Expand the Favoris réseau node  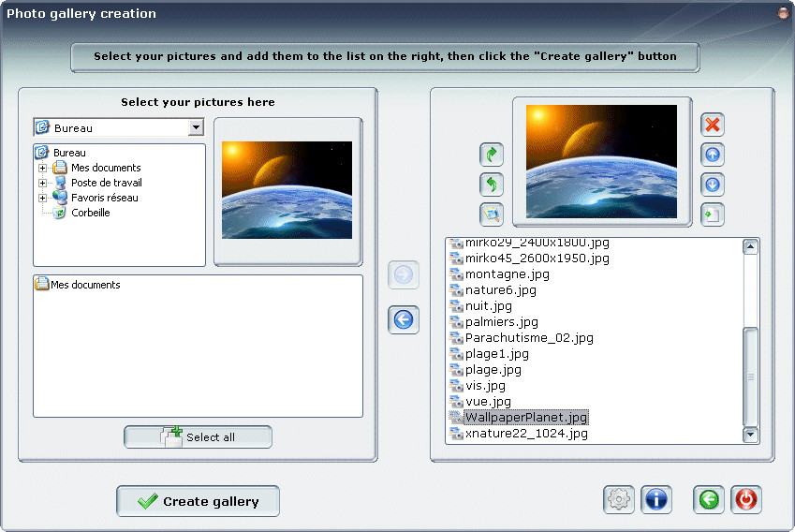tap(42, 198)
